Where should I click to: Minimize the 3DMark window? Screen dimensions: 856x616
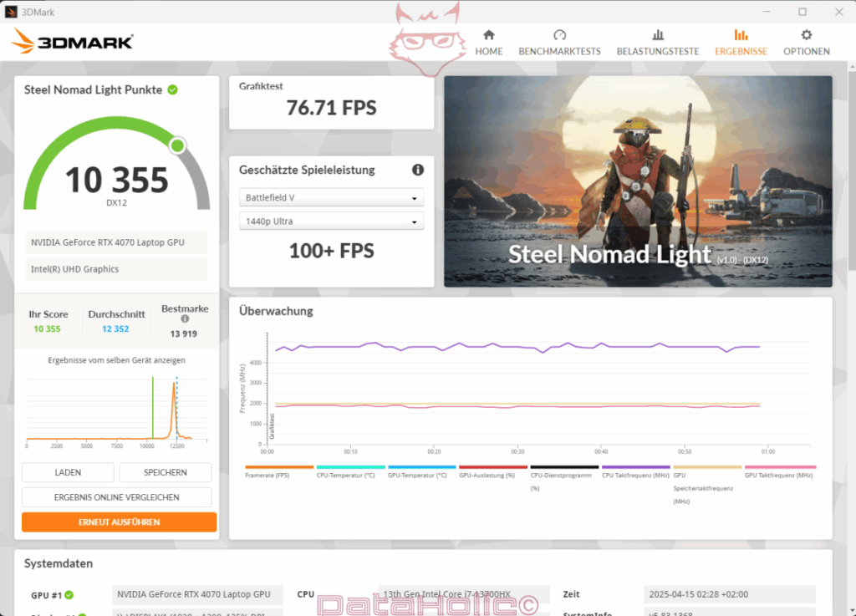coord(767,12)
